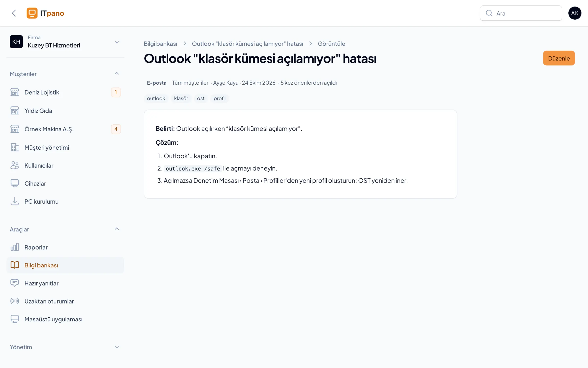
Task: Click the ITpano logo icon
Action: click(32, 13)
